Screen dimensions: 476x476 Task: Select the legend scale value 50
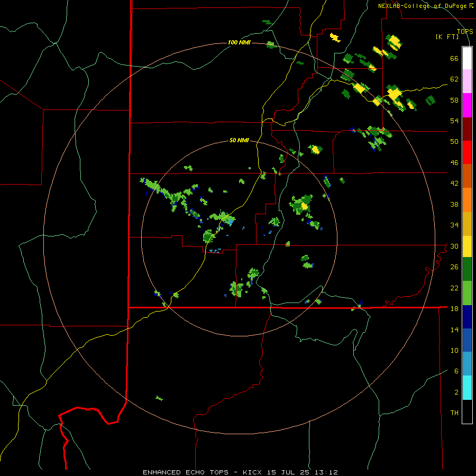454,142
